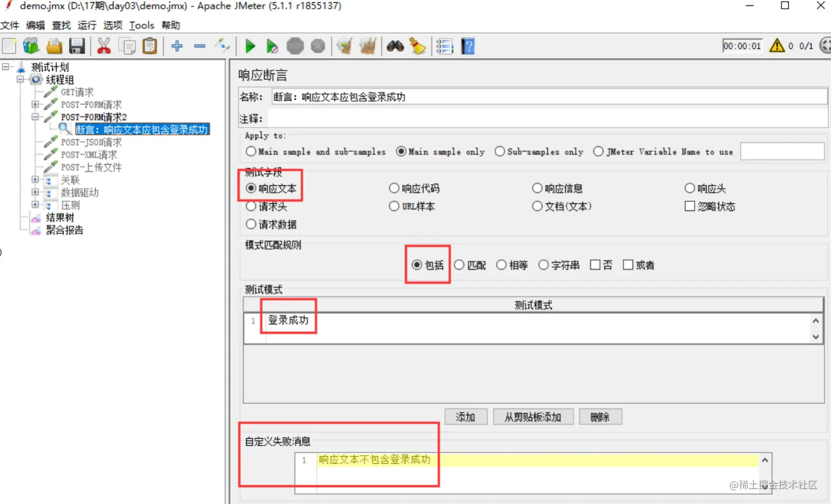
Task: Click the yellow warning triangle icon
Action: coord(777,46)
